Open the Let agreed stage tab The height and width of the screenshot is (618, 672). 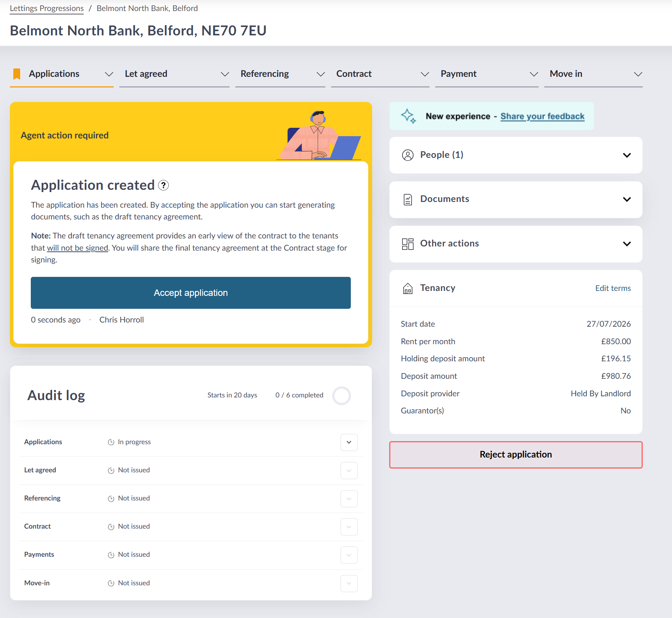click(x=174, y=74)
